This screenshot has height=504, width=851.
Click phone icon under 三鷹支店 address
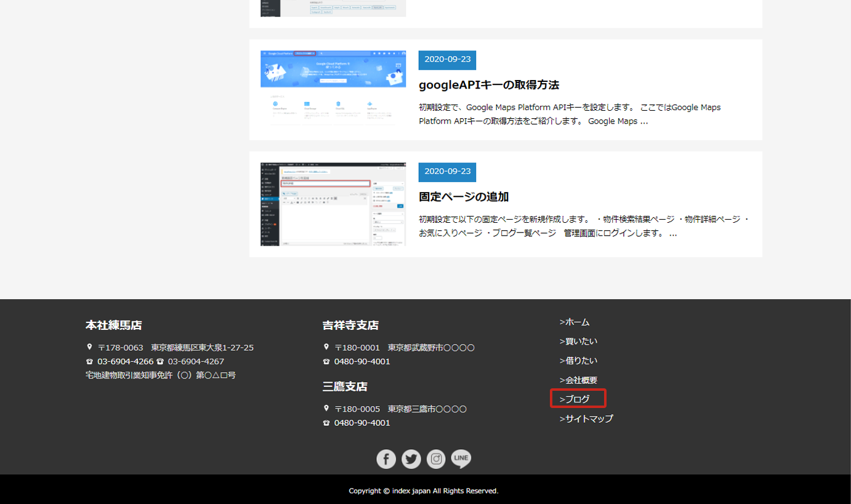tap(326, 423)
